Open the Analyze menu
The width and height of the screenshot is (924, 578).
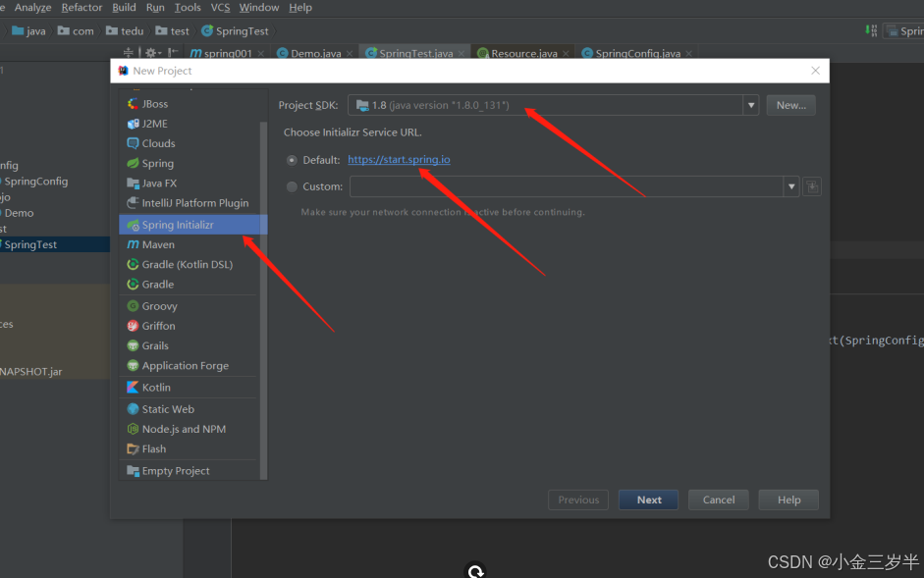pos(33,8)
